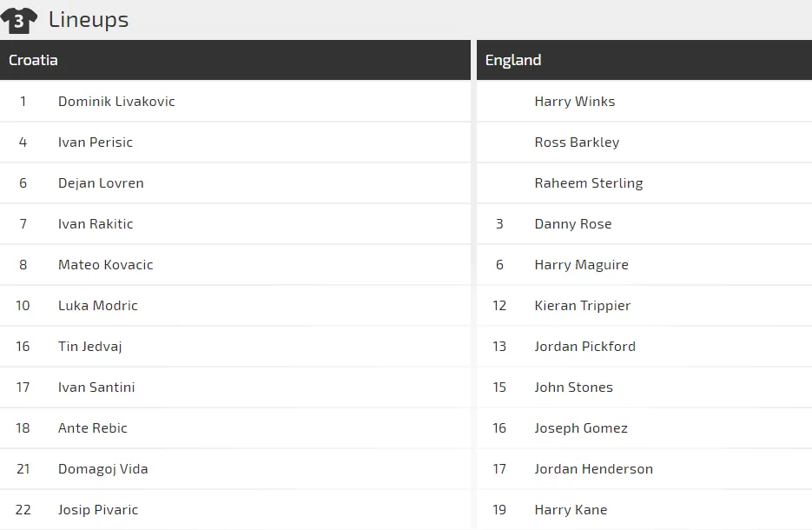The image size is (812, 530).
Task: Open Harry Winks player link
Action: pos(575,102)
